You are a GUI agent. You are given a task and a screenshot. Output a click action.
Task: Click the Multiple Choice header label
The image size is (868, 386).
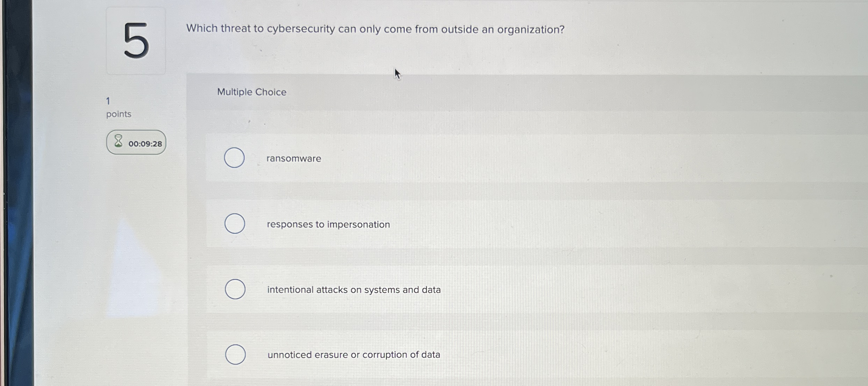click(251, 92)
